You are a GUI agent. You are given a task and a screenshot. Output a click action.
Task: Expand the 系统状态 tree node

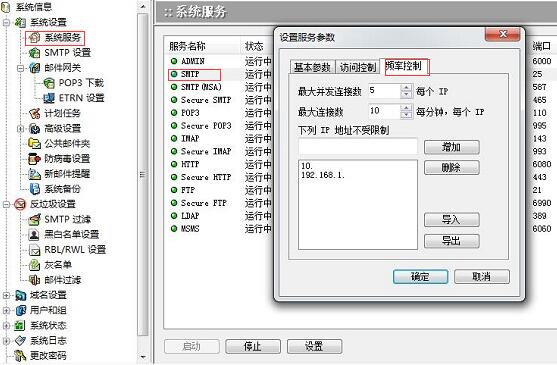pyautogui.click(x=6, y=325)
